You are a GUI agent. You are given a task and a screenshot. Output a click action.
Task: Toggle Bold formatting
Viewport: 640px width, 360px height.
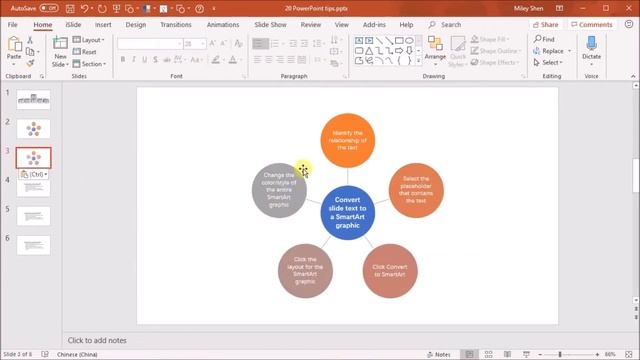pos(122,60)
